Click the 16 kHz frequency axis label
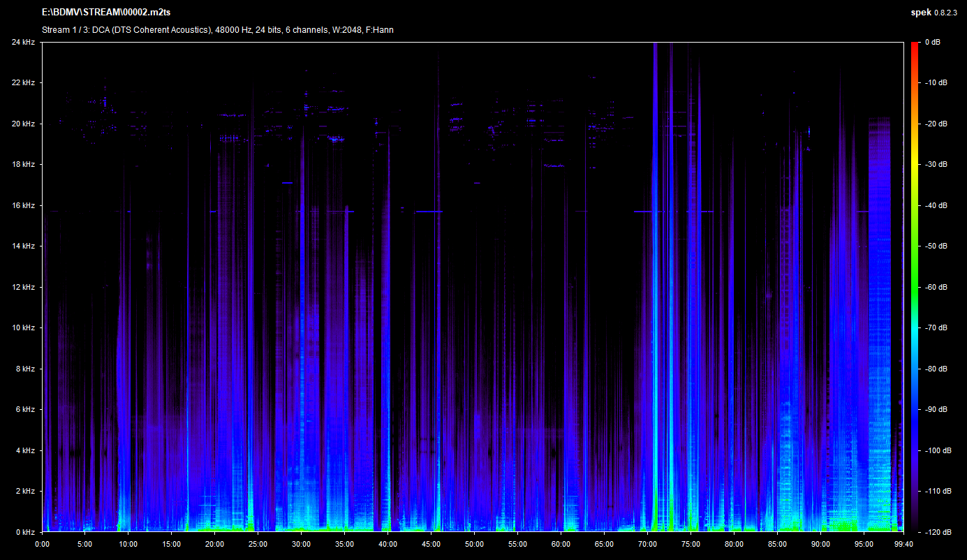 click(x=24, y=206)
